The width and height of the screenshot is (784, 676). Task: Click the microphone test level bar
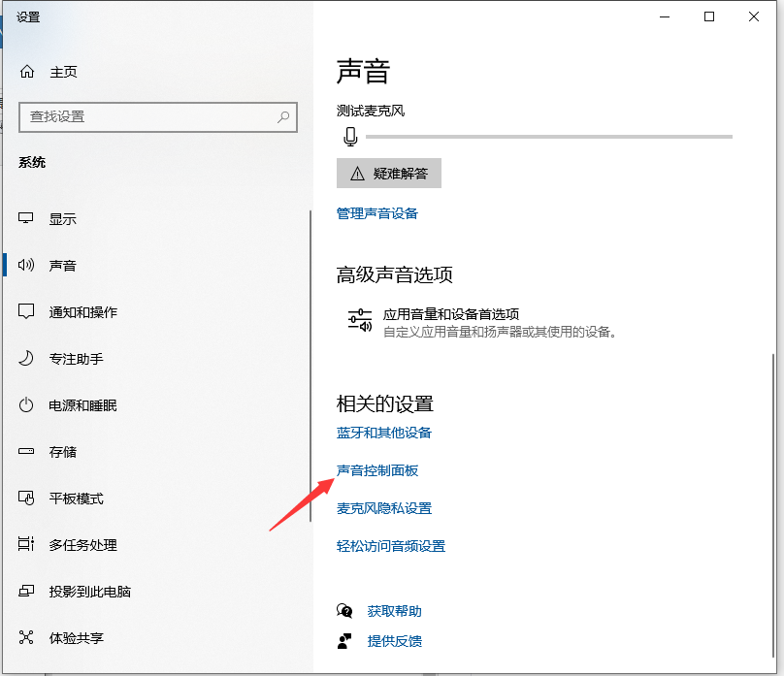[543, 137]
